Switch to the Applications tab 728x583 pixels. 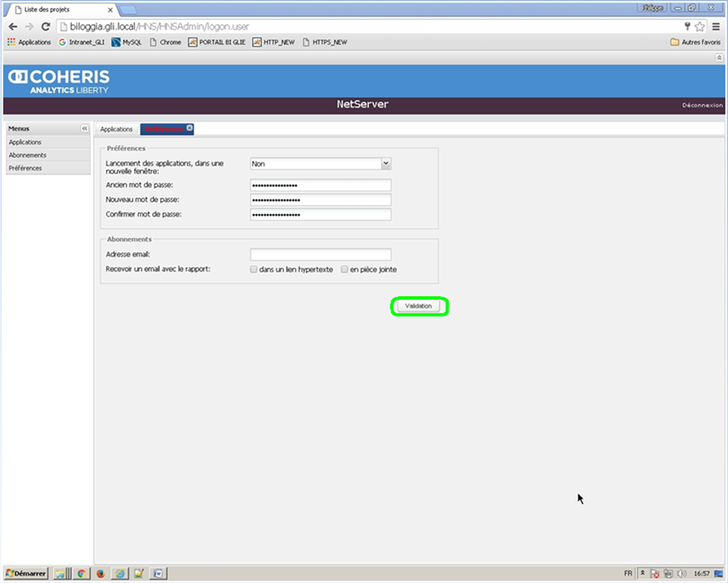[116, 129]
